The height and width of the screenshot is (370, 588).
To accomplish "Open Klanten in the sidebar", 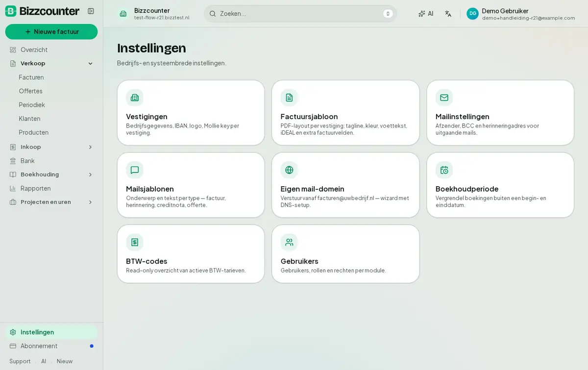I will pos(29,118).
